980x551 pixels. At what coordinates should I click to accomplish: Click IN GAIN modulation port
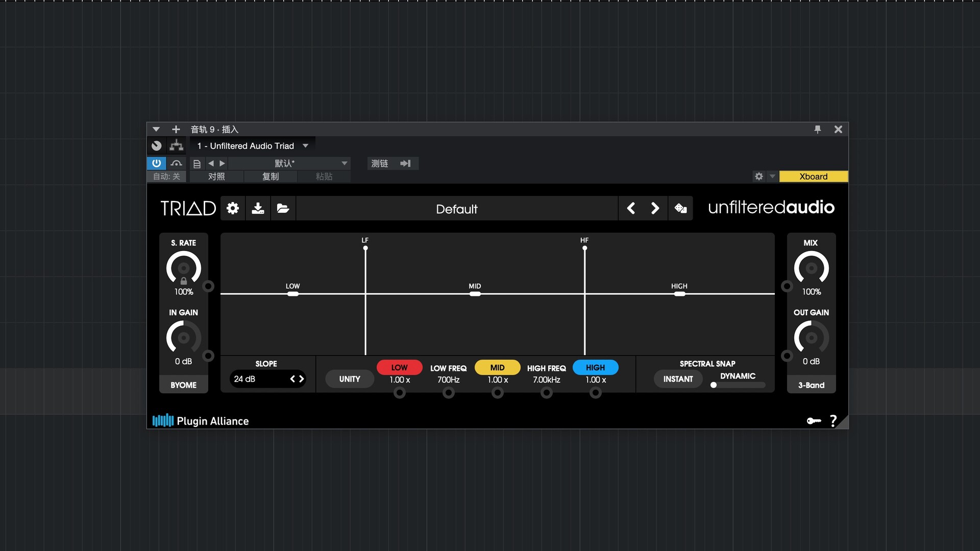click(208, 356)
